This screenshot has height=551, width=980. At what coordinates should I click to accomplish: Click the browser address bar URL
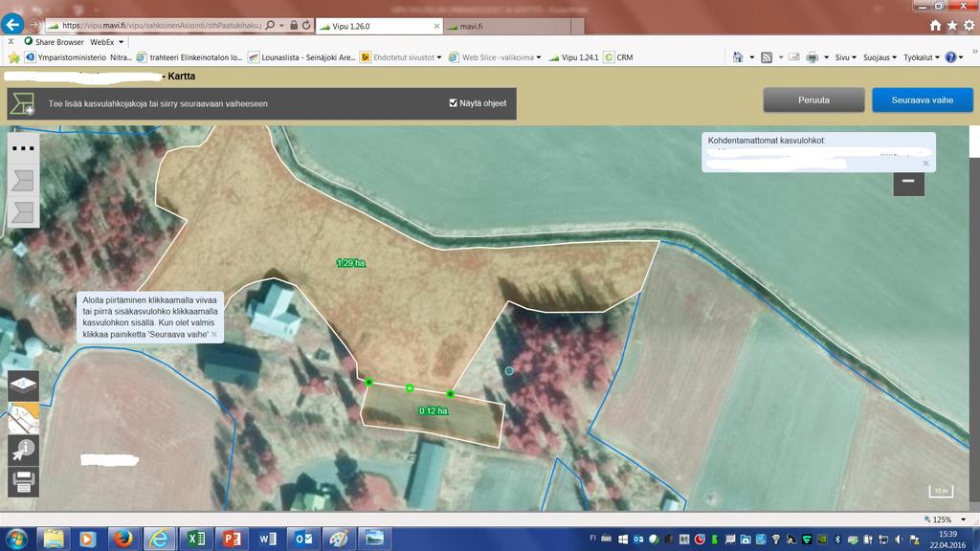161,26
